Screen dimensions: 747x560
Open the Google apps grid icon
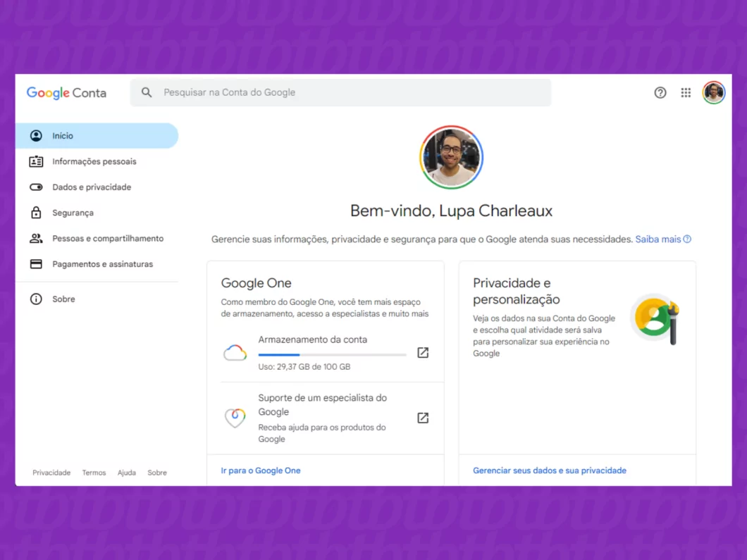pyautogui.click(x=686, y=92)
